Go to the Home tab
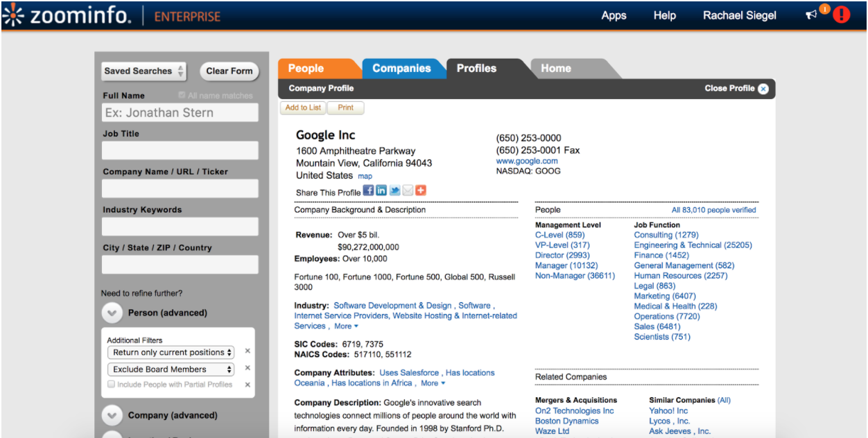Image resolution: width=868 pixels, height=438 pixels. [556, 69]
